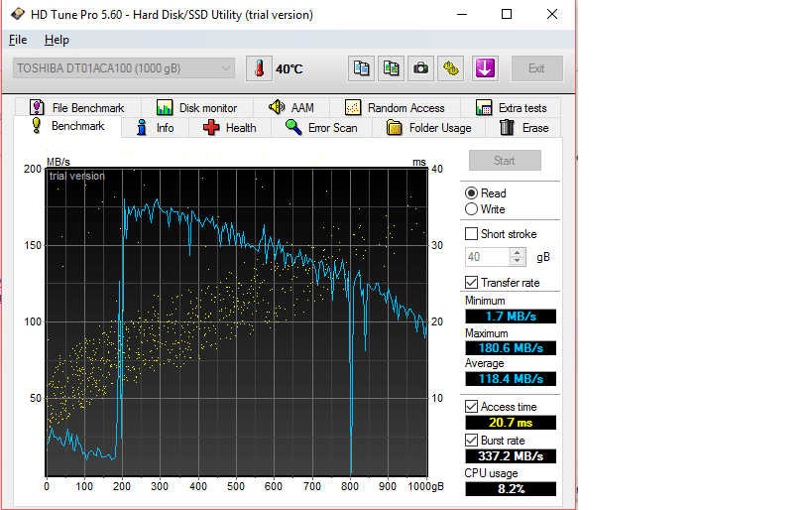Image resolution: width=812 pixels, height=510 pixels.
Task: Click the Minimum 1.7 MB/s value
Action: [511, 317]
